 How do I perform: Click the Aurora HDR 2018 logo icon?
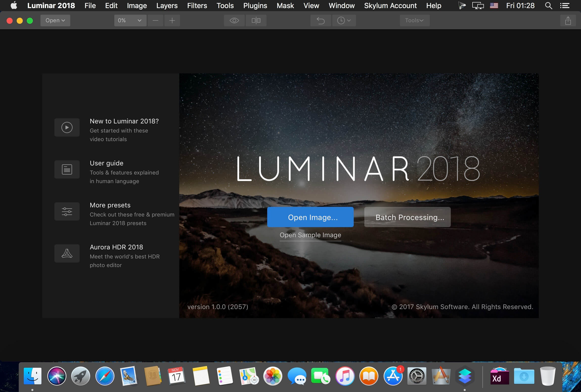[x=67, y=253]
